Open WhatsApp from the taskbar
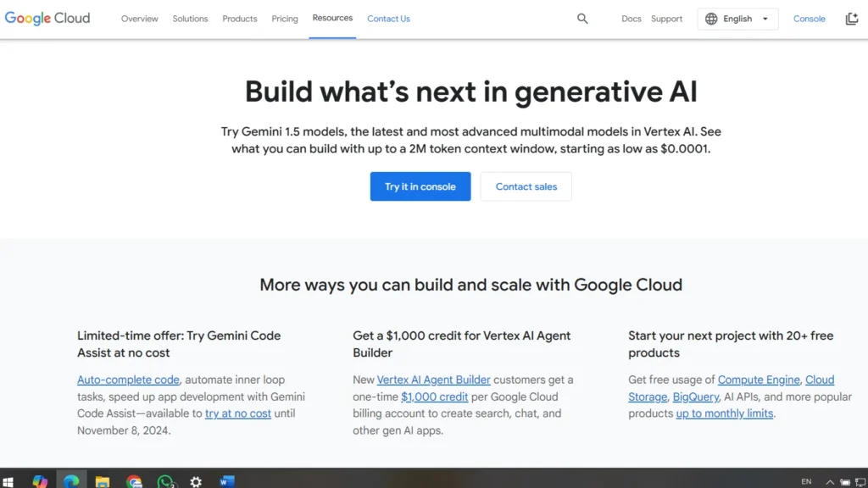Viewport: 868px width, 488px height. (165, 482)
